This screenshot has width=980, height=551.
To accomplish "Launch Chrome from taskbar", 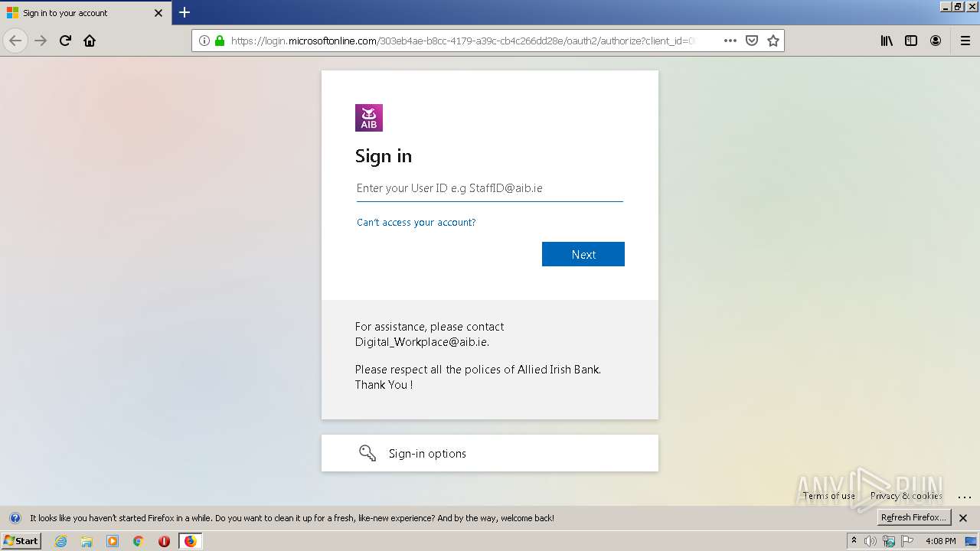I will [139, 541].
